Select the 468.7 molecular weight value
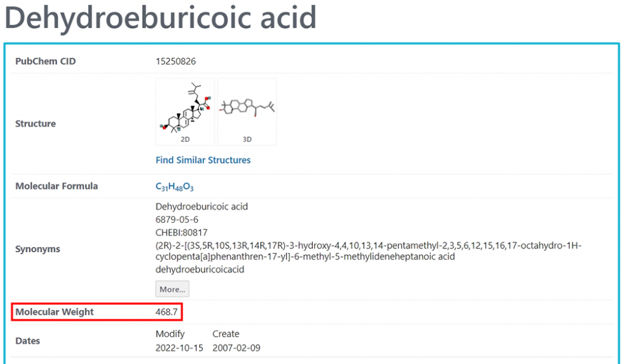 pos(167,311)
